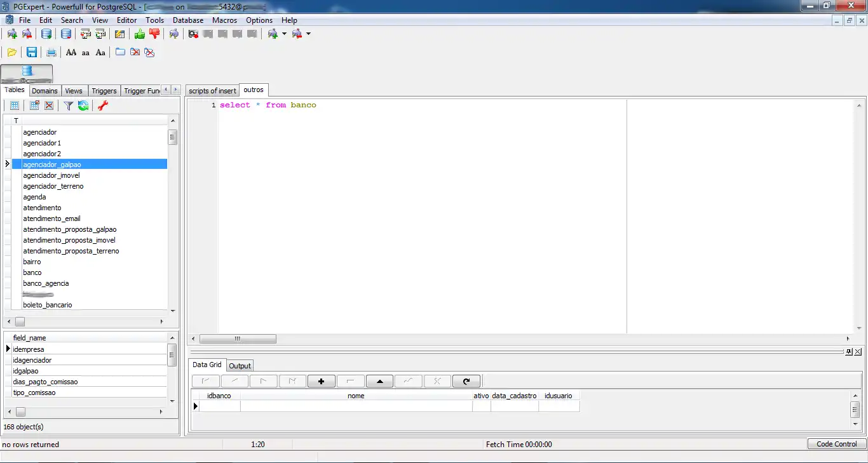Click the red thumbs-down rollback icon
The height and width of the screenshot is (463, 868).
pyautogui.click(x=154, y=34)
